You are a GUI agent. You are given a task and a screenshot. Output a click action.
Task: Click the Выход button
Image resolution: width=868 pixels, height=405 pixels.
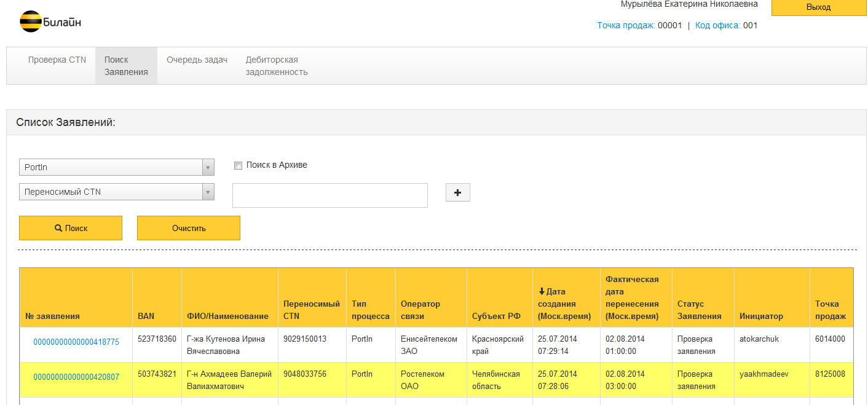[x=818, y=7]
